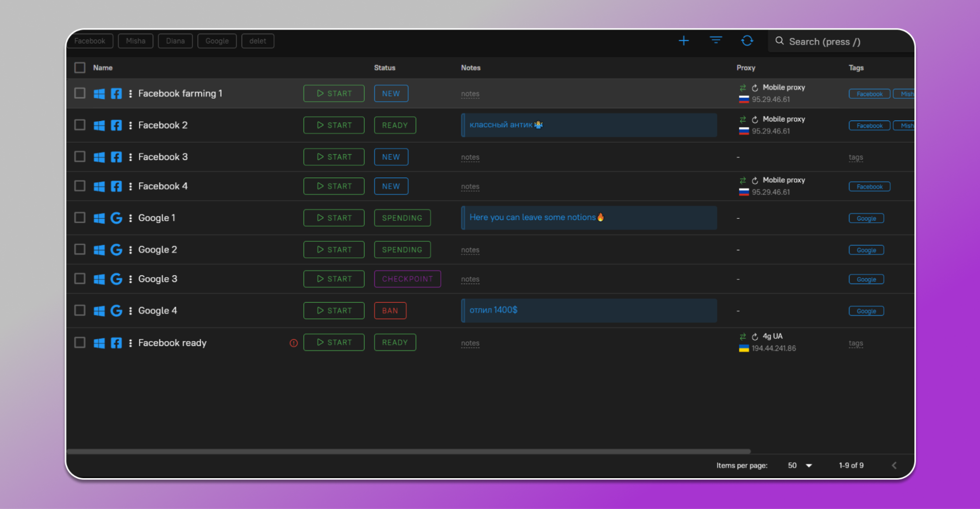Filter by the Misha tag tab
980x509 pixels.
135,41
